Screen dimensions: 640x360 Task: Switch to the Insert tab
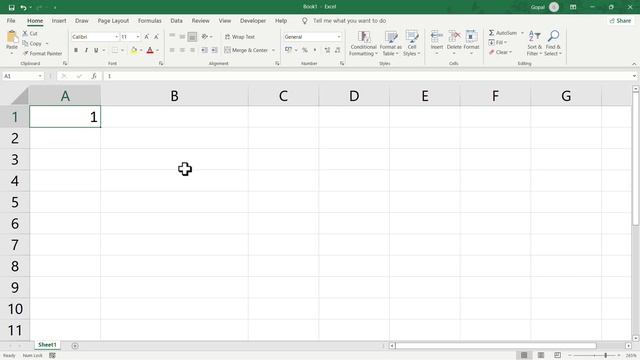click(x=59, y=20)
